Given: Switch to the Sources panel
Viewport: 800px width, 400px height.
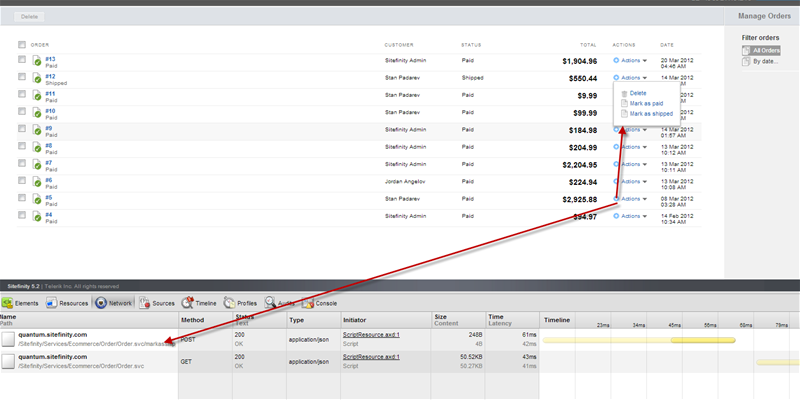Looking at the screenshot, I should pyautogui.click(x=157, y=301).
